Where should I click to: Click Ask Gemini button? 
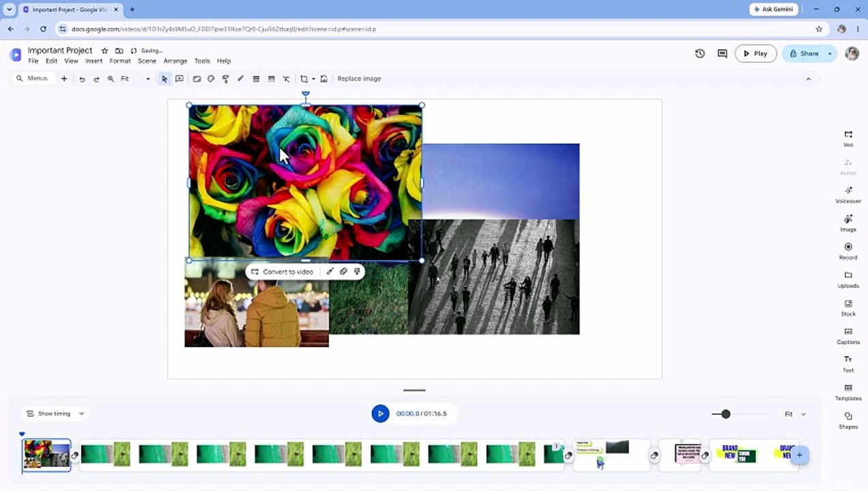(x=774, y=10)
